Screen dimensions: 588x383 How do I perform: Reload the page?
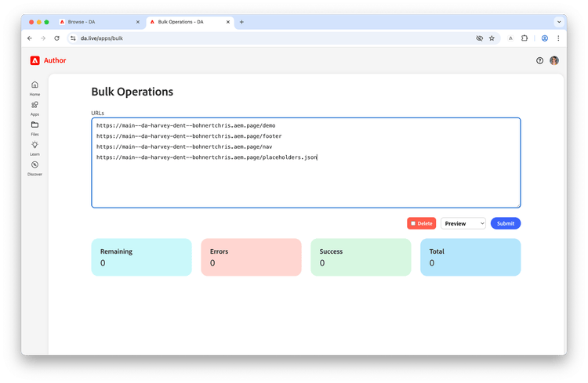(56, 38)
